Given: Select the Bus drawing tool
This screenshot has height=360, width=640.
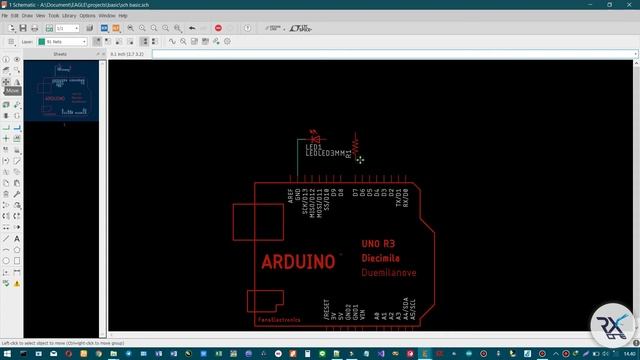Looking at the screenshot, I should tap(17, 128).
